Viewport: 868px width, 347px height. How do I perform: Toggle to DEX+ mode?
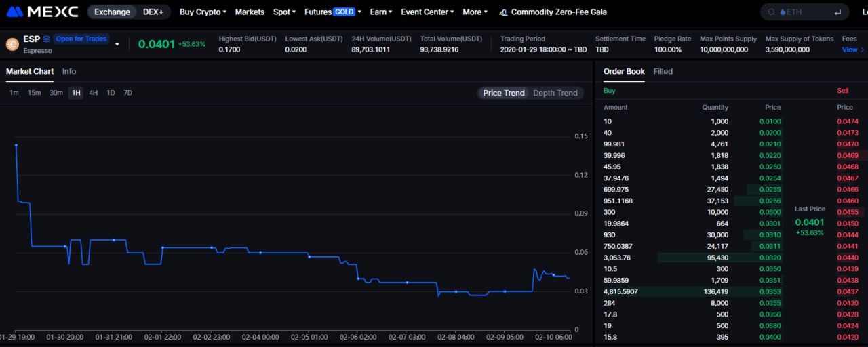(153, 12)
